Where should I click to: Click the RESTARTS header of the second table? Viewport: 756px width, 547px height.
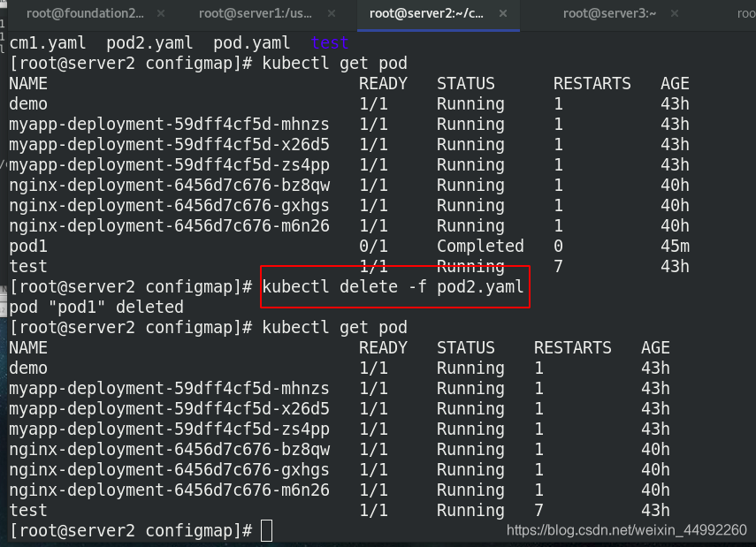(x=573, y=347)
